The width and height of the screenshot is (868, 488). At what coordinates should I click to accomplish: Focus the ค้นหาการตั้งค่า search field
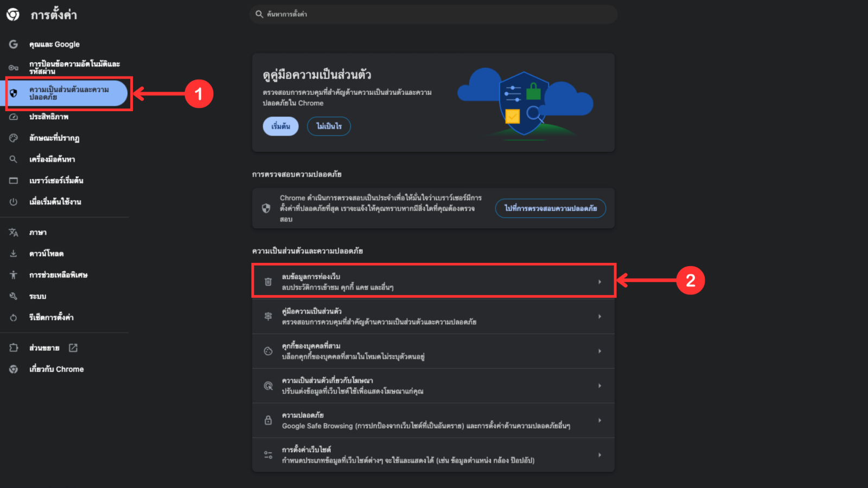[x=434, y=14]
